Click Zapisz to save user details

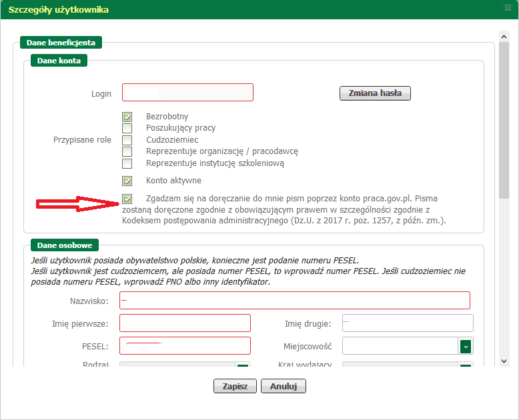point(235,386)
